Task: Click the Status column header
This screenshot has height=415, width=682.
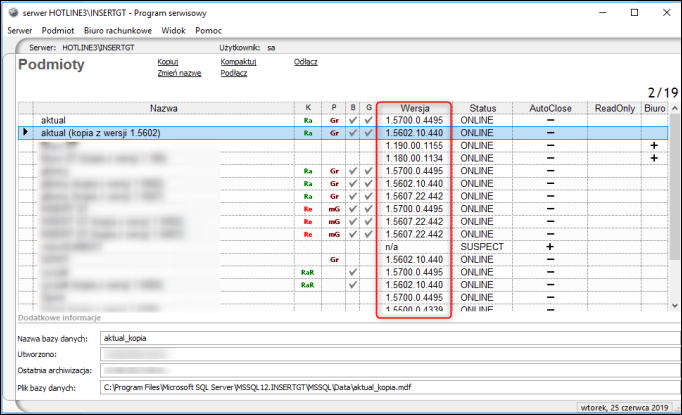Action: click(x=482, y=108)
